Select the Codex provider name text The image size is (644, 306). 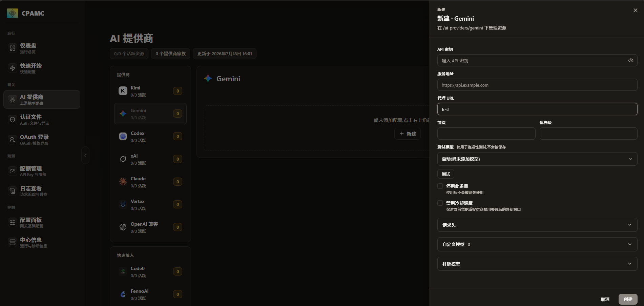click(138, 133)
